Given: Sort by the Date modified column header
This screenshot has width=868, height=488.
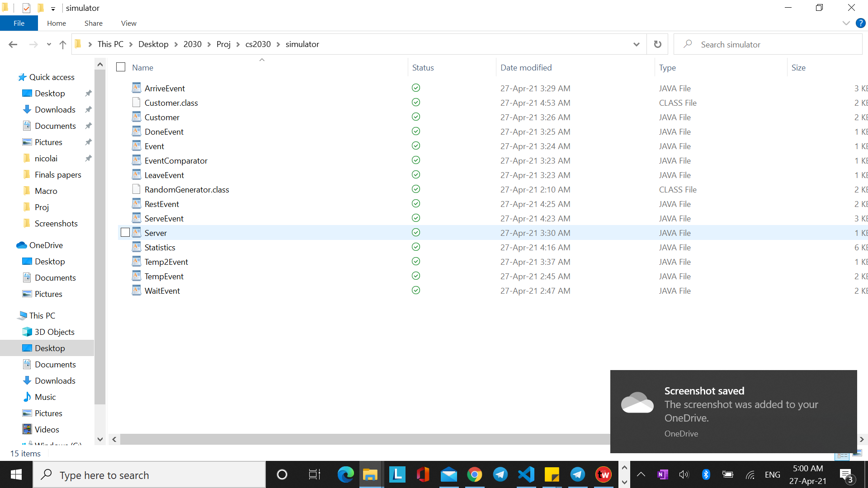Looking at the screenshot, I should 526,67.
